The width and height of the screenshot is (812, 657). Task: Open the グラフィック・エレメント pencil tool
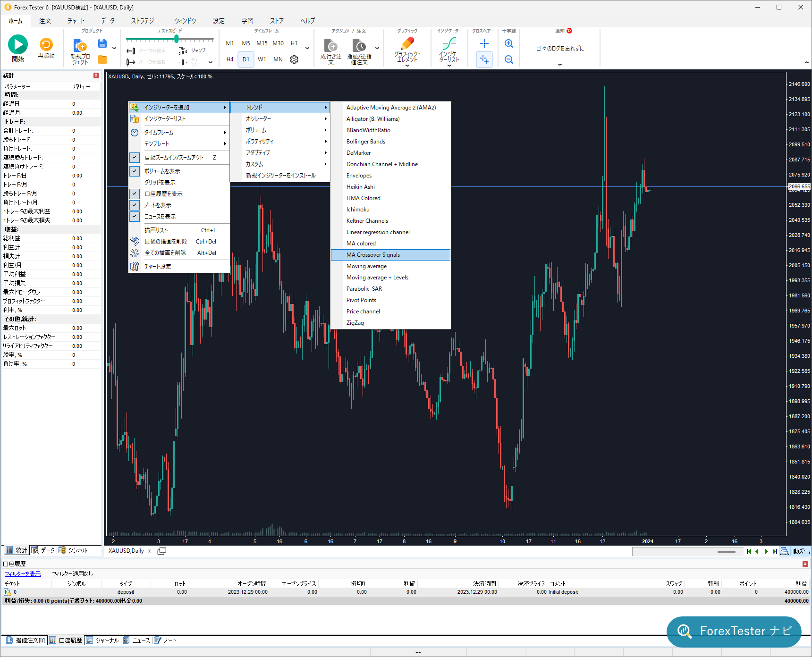coord(407,44)
